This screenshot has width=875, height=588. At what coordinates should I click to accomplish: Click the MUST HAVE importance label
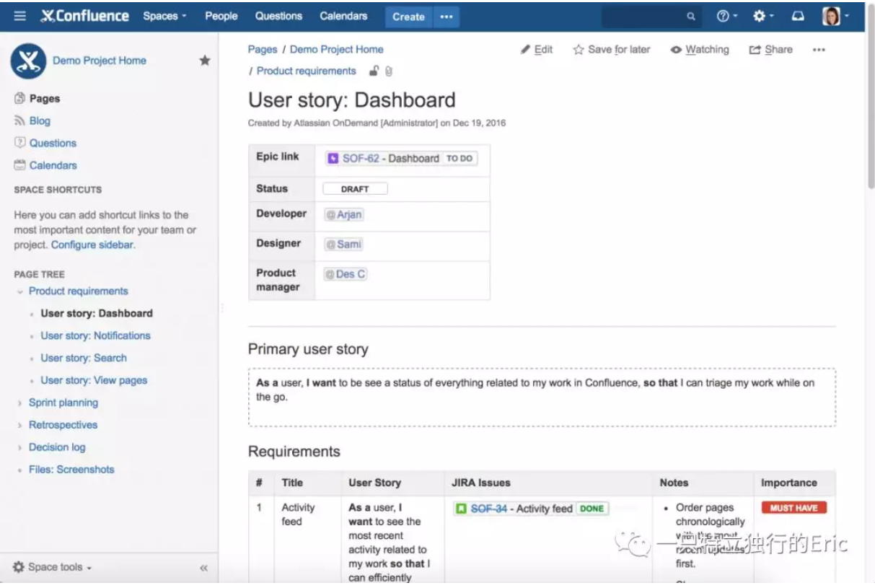(793, 508)
